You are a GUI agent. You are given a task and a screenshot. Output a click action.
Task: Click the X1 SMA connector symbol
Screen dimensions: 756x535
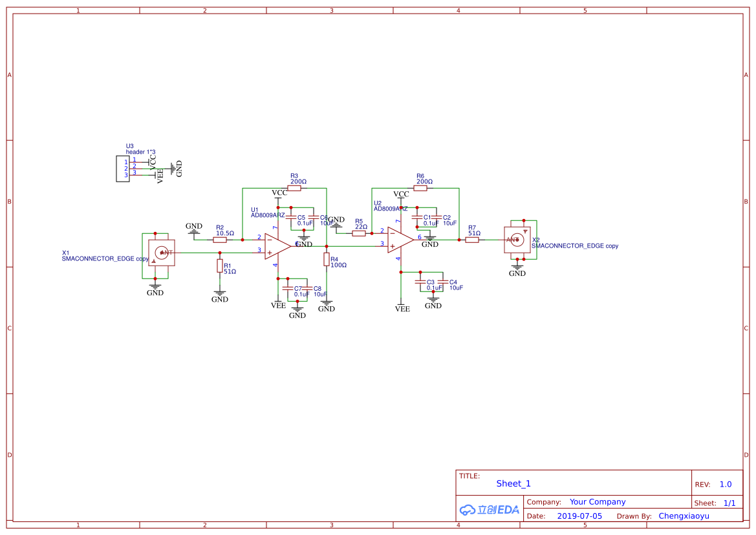(161, 253)
